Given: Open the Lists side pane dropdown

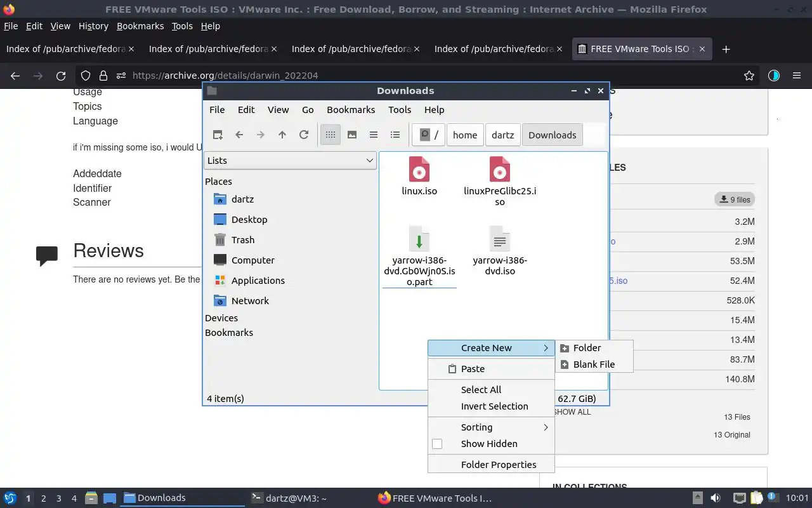Looking at the screenshot, I should 291,161.
